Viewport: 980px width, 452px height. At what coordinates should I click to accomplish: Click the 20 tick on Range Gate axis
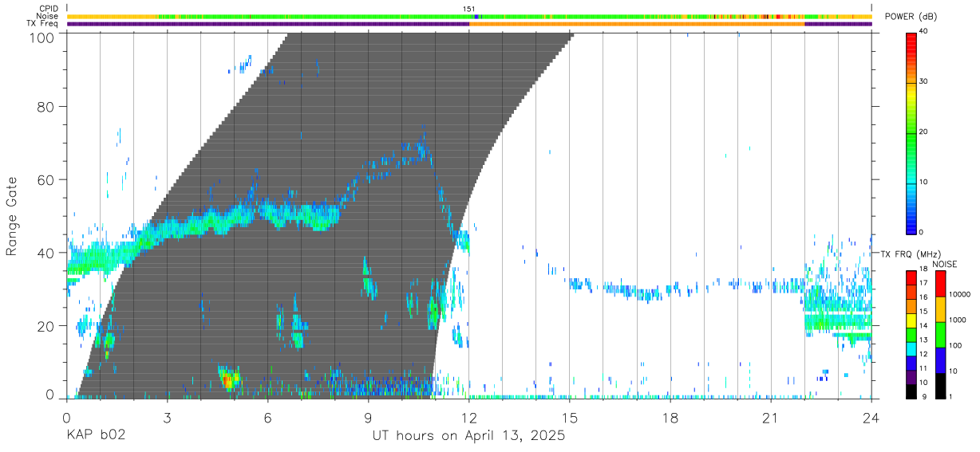pos(46,325)
